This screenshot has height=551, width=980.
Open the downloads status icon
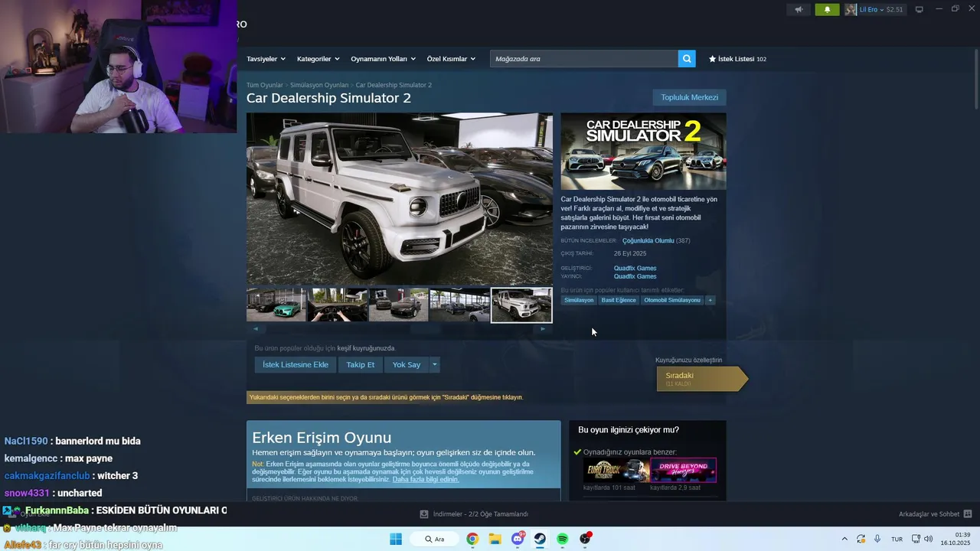point(424,514)
